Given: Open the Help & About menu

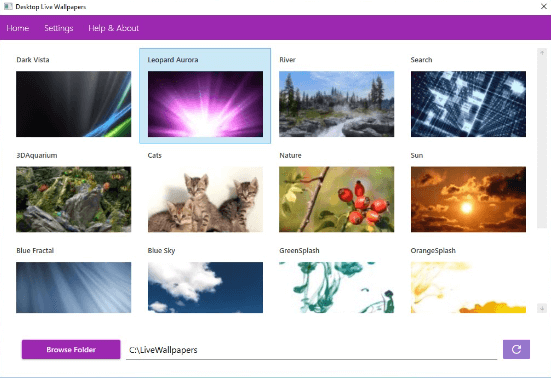Looking at the screenshot, I should point(113,28).
